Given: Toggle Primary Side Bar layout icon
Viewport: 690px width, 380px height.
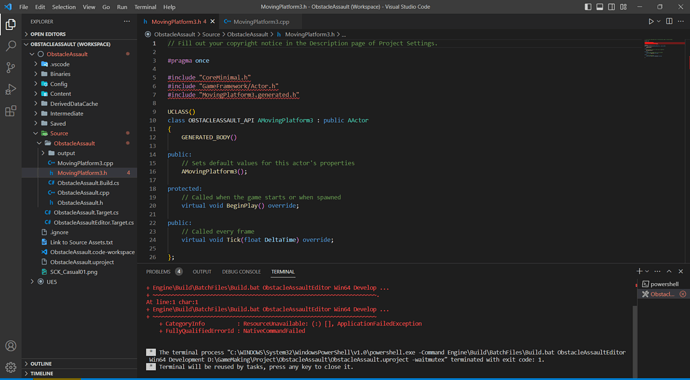Looking at the screenshot, I should pos(588,7).
